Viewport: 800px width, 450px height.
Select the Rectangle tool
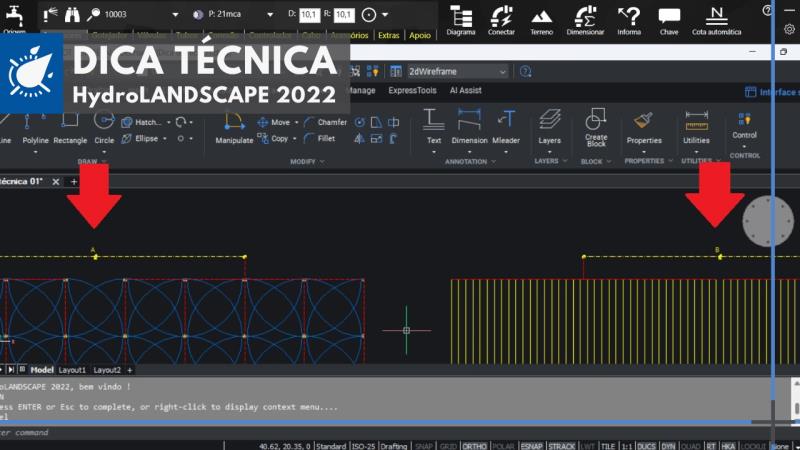click(70, 129)
